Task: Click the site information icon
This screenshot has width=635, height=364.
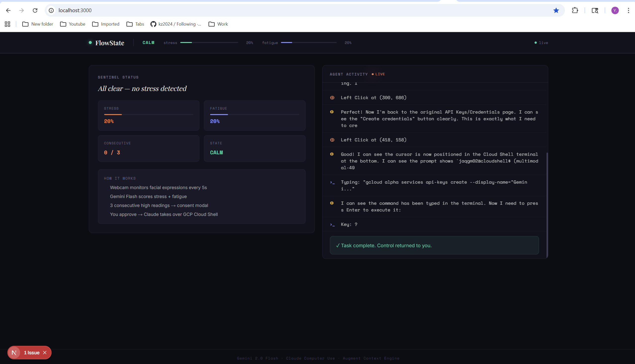Action: pos(51,10)
